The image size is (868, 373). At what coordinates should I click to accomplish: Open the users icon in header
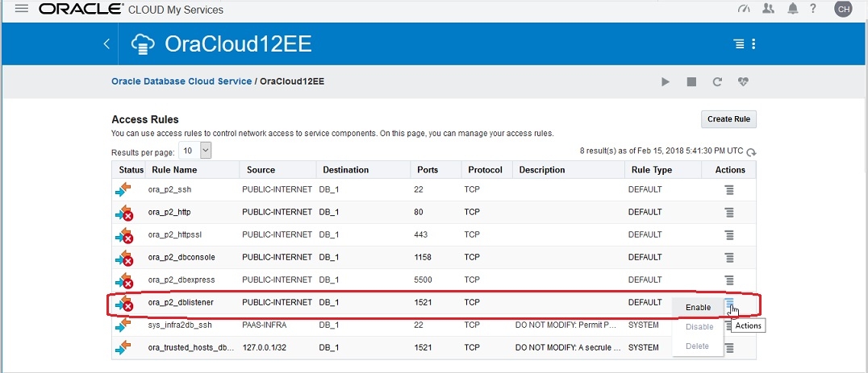768,9
